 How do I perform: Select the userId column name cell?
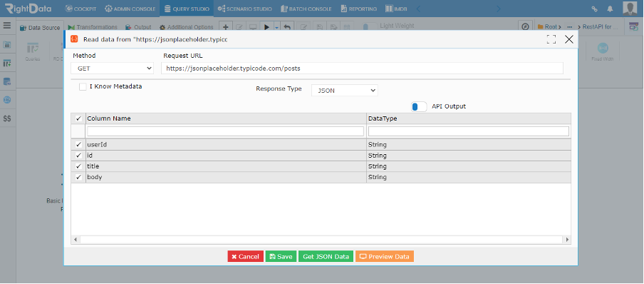coord(226,145)
